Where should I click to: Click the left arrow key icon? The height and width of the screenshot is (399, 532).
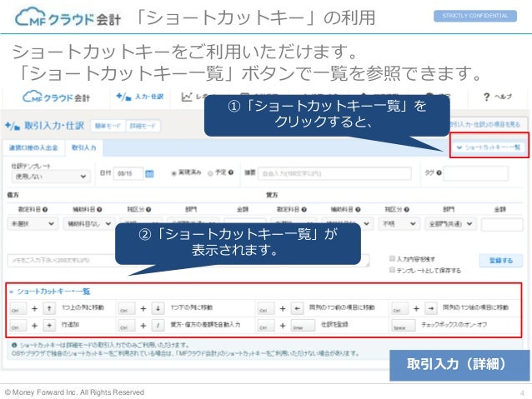click(297, 308)
